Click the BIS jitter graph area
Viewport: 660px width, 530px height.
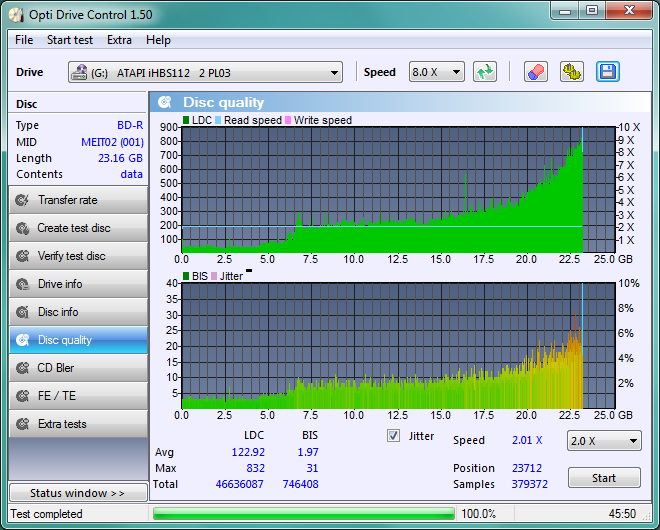coord(399,346)
